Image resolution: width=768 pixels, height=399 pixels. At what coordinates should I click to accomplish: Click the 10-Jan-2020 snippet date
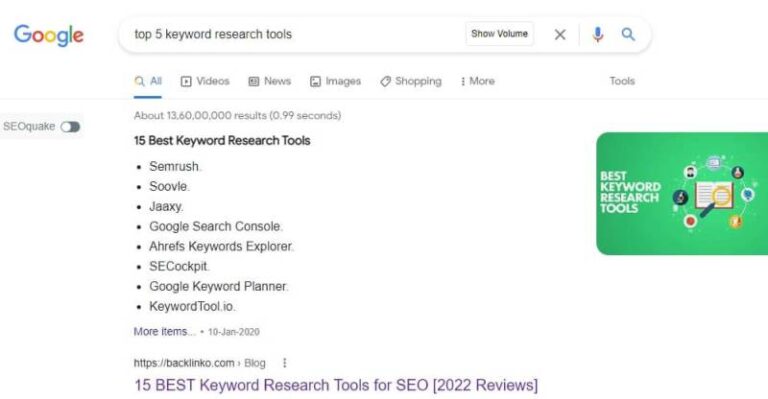click(234, 332)
